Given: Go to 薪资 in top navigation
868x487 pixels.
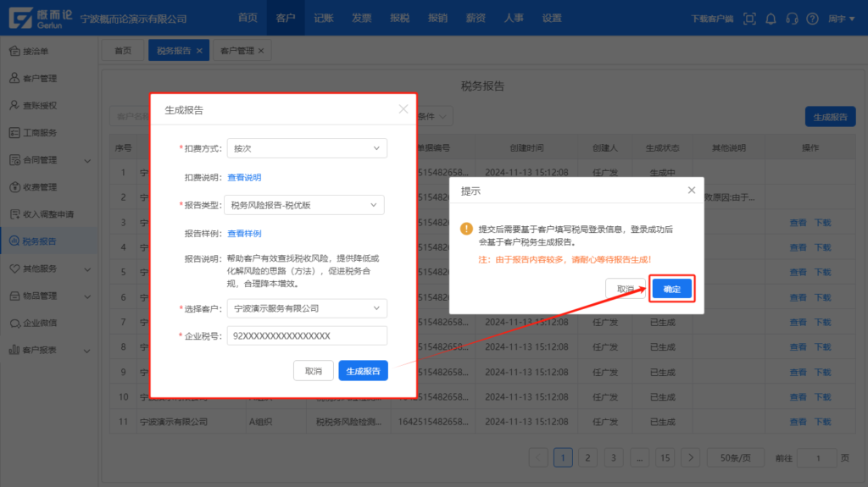Looking at the screenshot, I should pos(476,18).
